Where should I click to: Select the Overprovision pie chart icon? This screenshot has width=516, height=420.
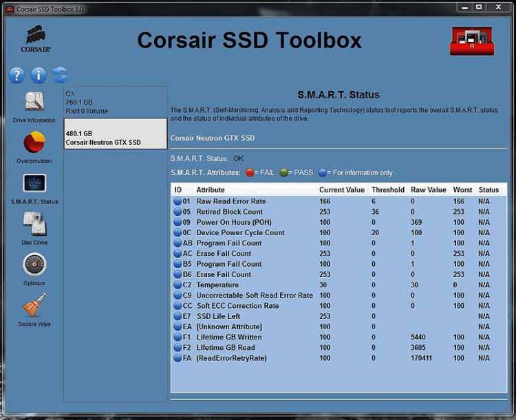click(34, 144)
